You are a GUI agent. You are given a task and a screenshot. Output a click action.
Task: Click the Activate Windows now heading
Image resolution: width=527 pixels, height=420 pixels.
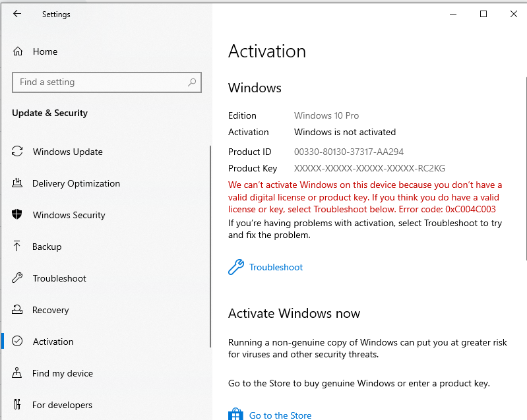[294, 313]
